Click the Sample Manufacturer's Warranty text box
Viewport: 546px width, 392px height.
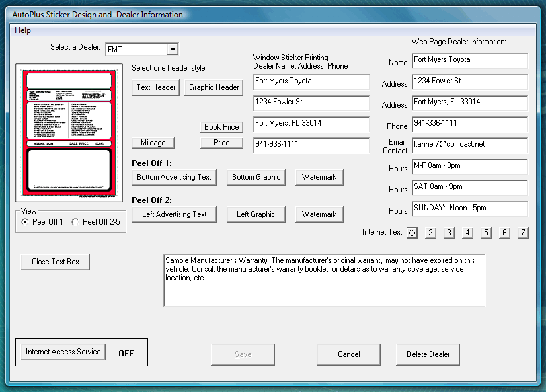point(324,280)
